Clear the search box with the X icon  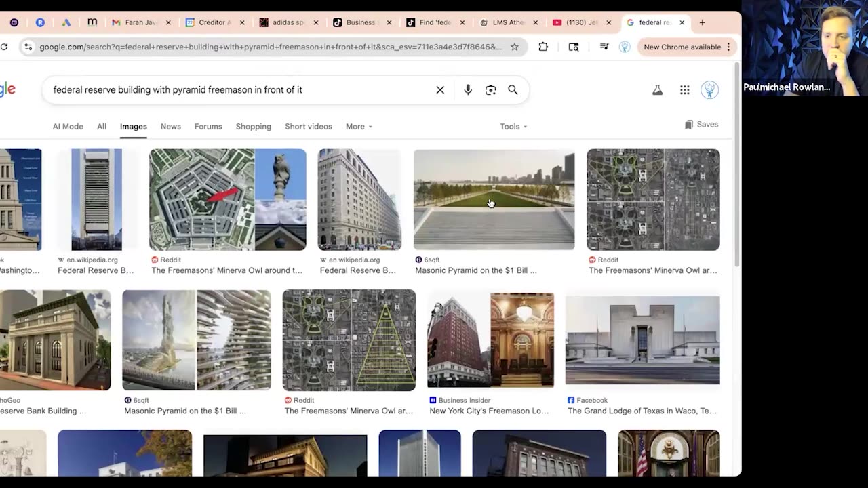coord(440,90)
